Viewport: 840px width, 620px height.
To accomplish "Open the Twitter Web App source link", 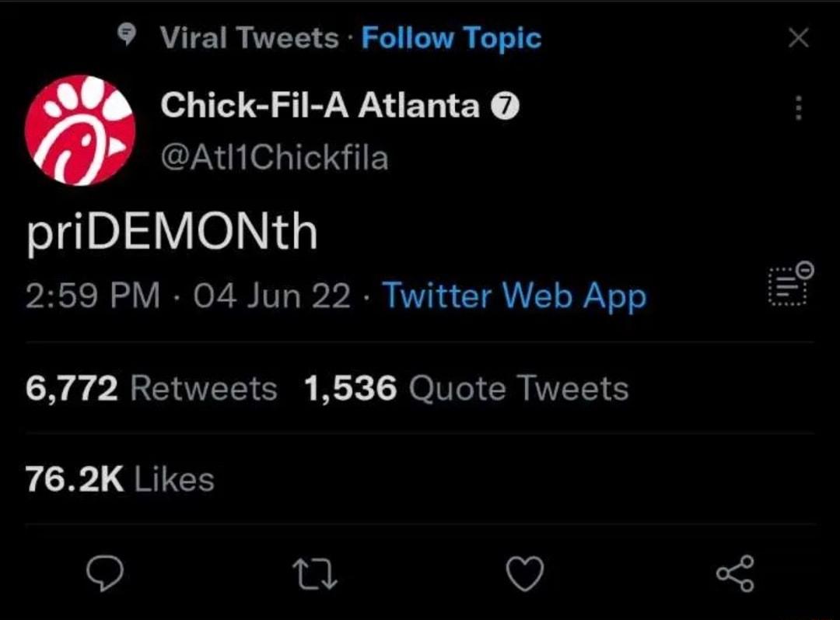I will (514, 296).
